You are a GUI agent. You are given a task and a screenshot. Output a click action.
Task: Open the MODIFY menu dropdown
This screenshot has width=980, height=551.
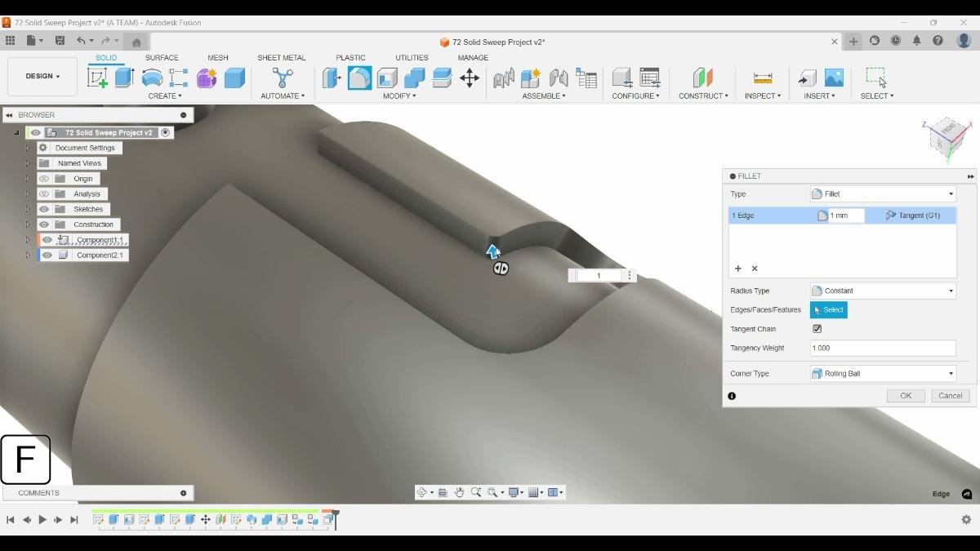coord(399,96)
